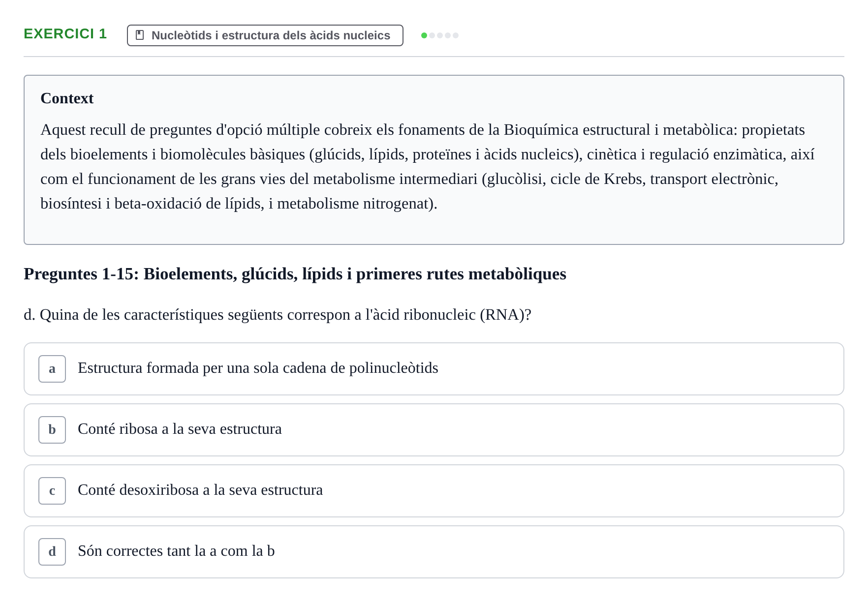This screenshot has width=868, height=603.
Task: Click the Context heading in the box
Action: pyautogui.click(x=67, y=98)
